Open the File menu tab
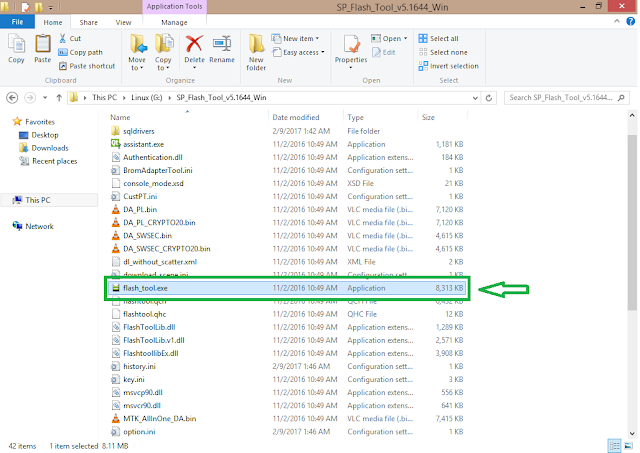The height and width of the screenshot is (453, 640). 17,22
